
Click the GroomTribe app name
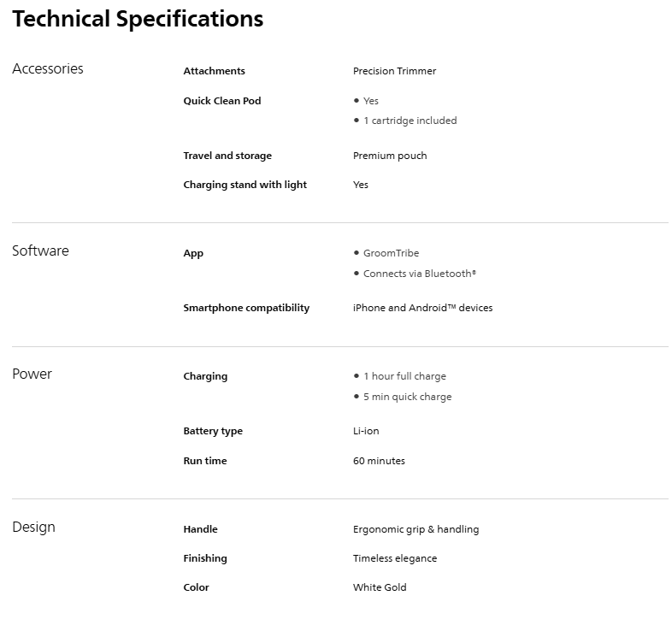(391, 253)
